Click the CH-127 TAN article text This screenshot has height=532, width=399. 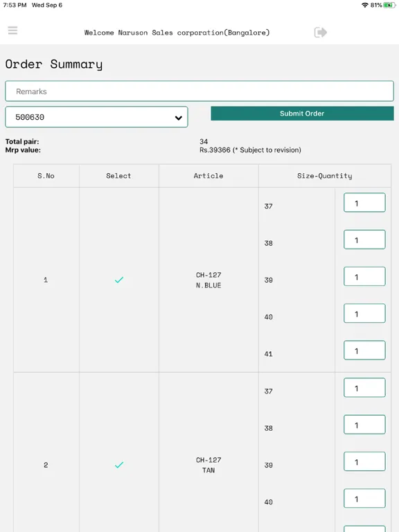point(209,465)
